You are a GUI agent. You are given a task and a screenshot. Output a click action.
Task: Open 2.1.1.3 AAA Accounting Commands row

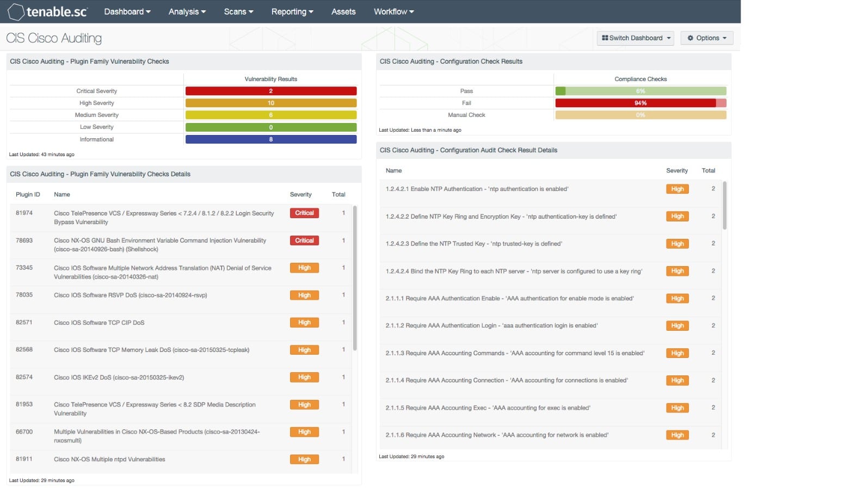click(550, 357)
